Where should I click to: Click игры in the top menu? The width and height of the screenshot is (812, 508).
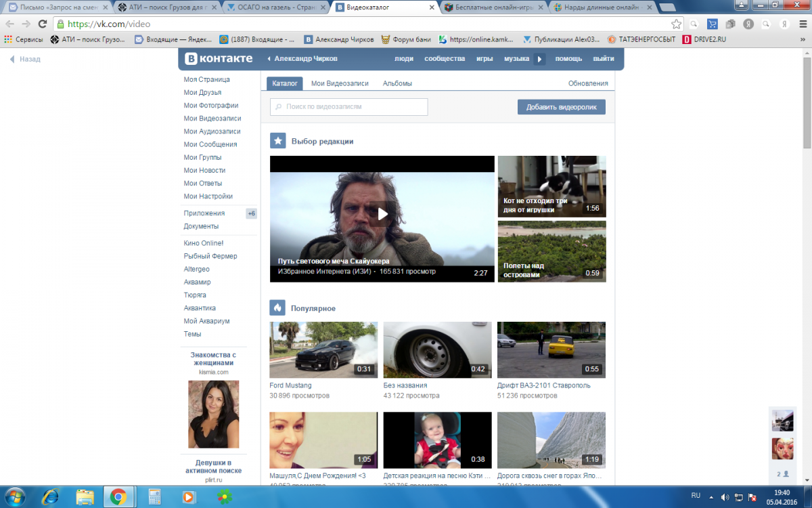click(x=484, y=59)
